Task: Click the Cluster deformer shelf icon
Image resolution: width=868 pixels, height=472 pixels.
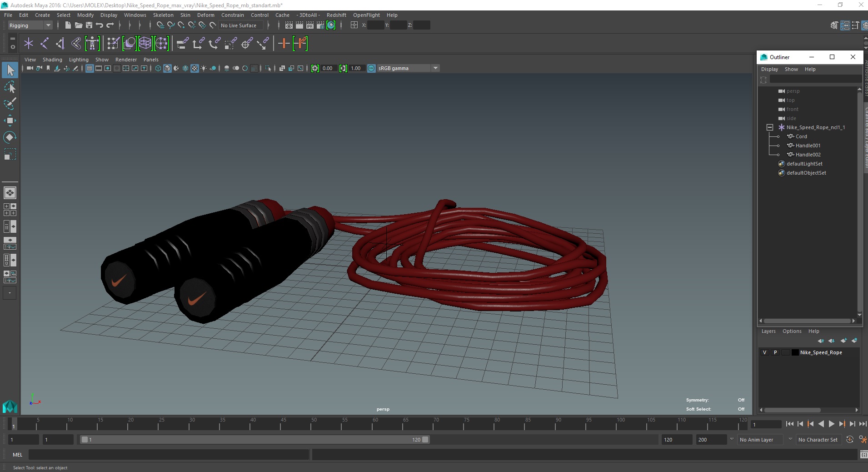Action: 161,44
